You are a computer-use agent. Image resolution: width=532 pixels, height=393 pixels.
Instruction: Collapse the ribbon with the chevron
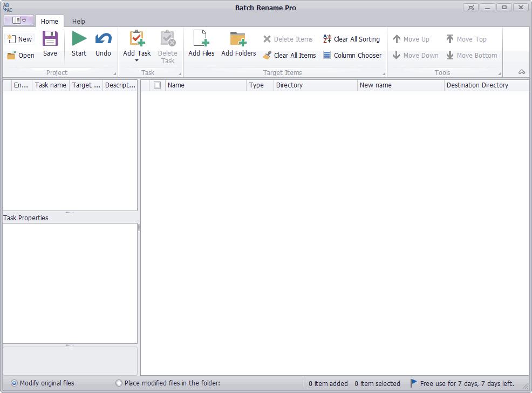point(522,72)
